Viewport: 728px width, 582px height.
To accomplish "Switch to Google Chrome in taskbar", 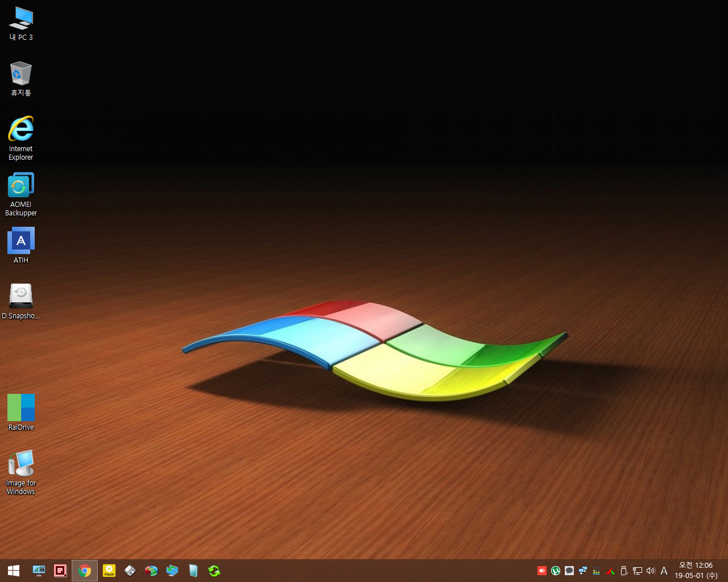I will coord(85,571).
